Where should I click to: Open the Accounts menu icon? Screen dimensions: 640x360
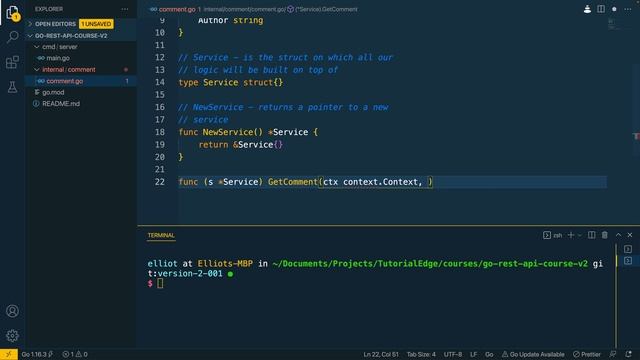pos(12,311)
